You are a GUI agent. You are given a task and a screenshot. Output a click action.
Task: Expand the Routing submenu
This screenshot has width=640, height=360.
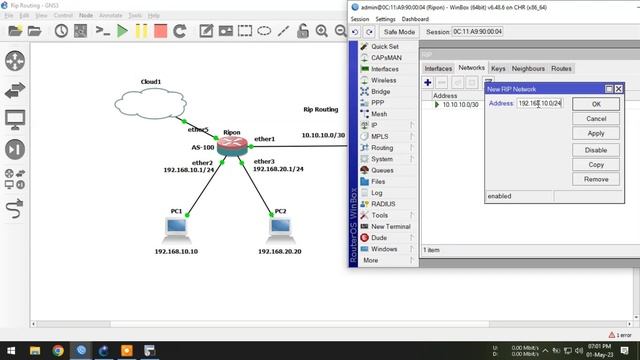pos(388,148)
